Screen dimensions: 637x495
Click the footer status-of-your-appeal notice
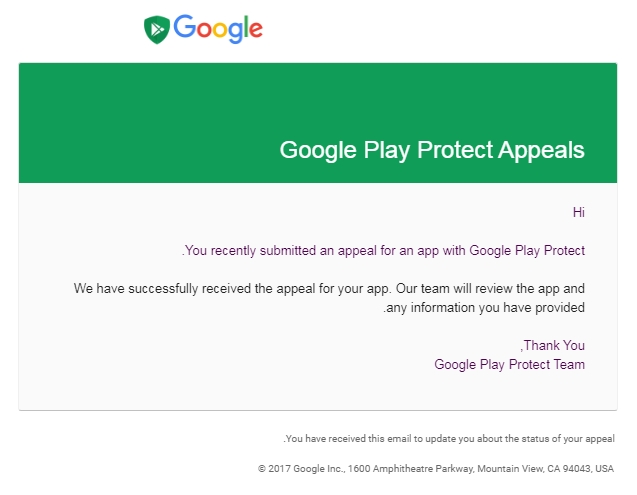pos(449,439)
